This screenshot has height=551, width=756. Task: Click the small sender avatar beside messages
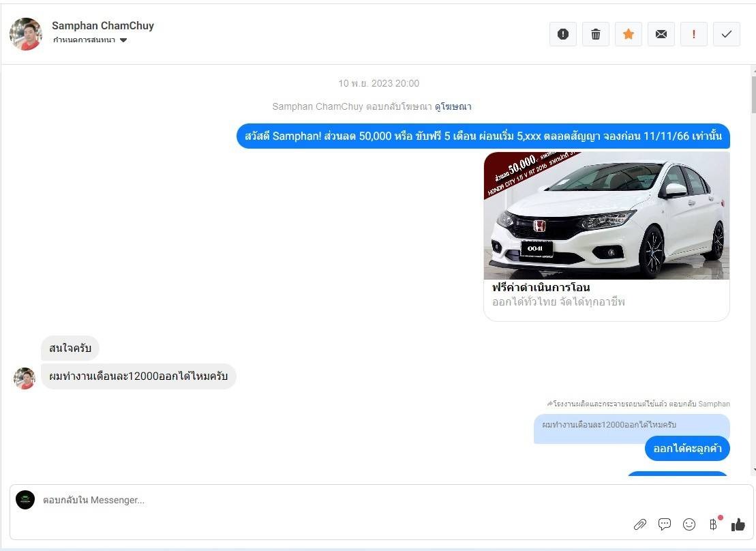coord(24,378)
